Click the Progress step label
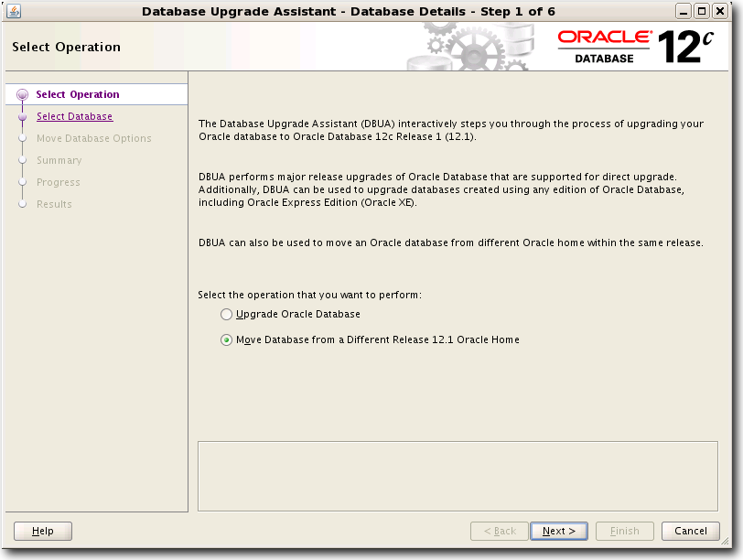This screenshot has height=560, width=743. click(x=59, y=182)
